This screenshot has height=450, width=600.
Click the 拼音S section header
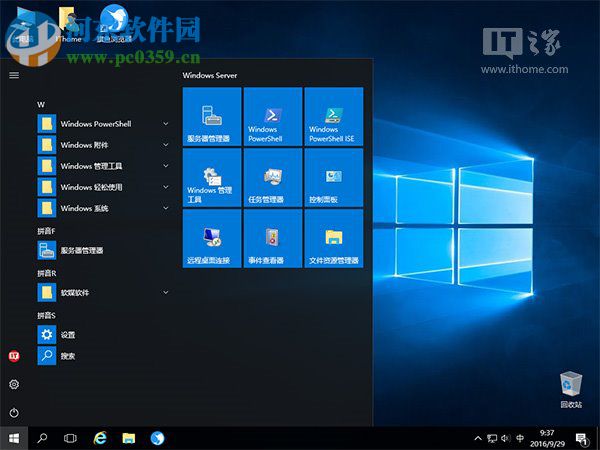[x=46, y=315]
